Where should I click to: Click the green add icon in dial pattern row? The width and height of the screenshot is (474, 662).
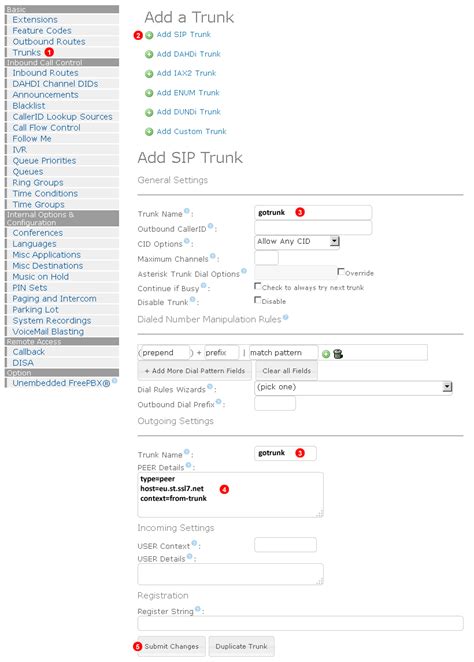click(325, 354)
